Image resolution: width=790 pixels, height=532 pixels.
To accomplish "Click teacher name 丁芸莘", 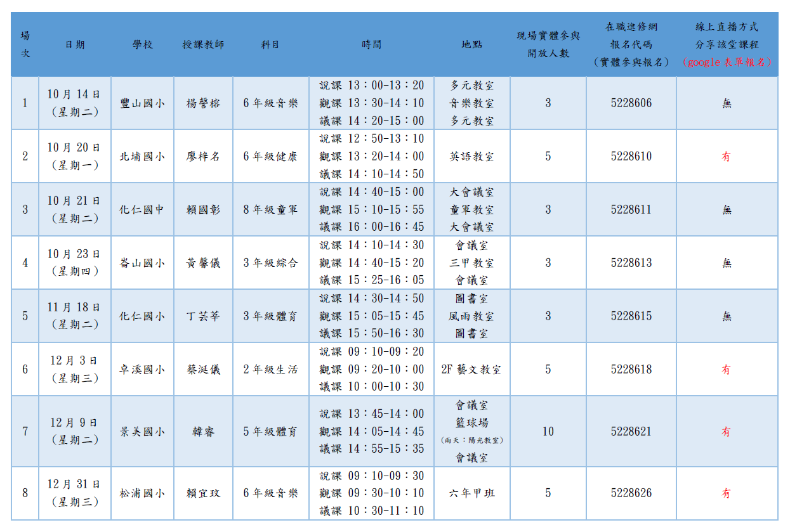I will tap(203, 316).
